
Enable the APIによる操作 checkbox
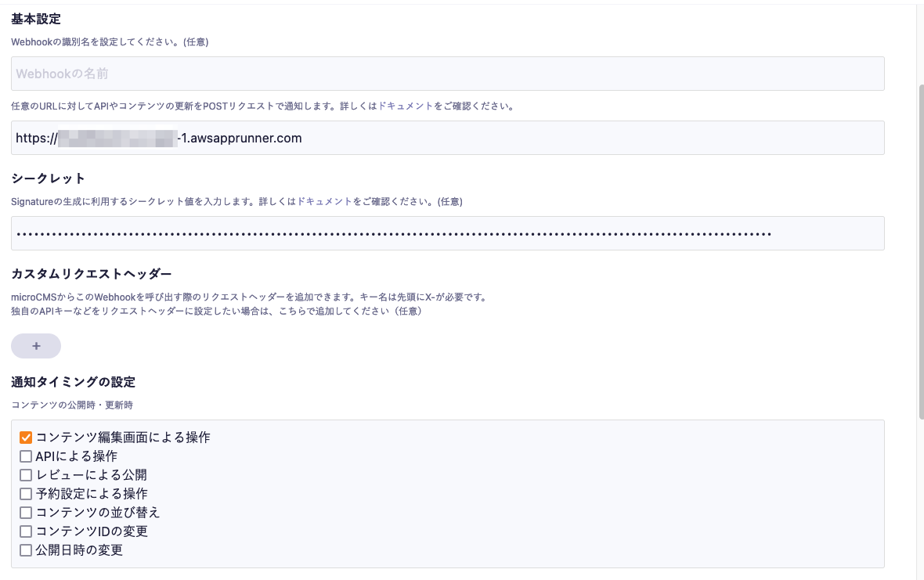(26, 456)
